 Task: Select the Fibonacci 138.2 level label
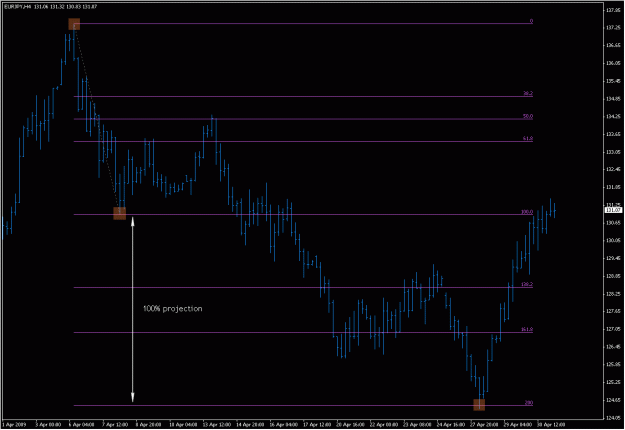click(527, 285)
